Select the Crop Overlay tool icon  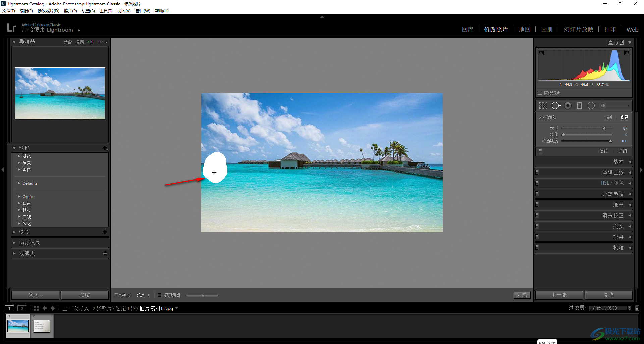point(543,106)
